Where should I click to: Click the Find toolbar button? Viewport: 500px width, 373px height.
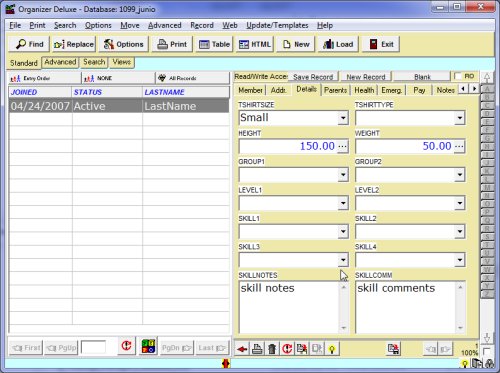click(29, 44)
